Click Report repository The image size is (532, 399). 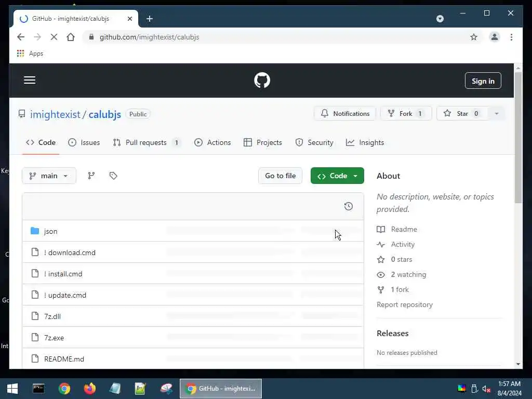tap(404, 304)
